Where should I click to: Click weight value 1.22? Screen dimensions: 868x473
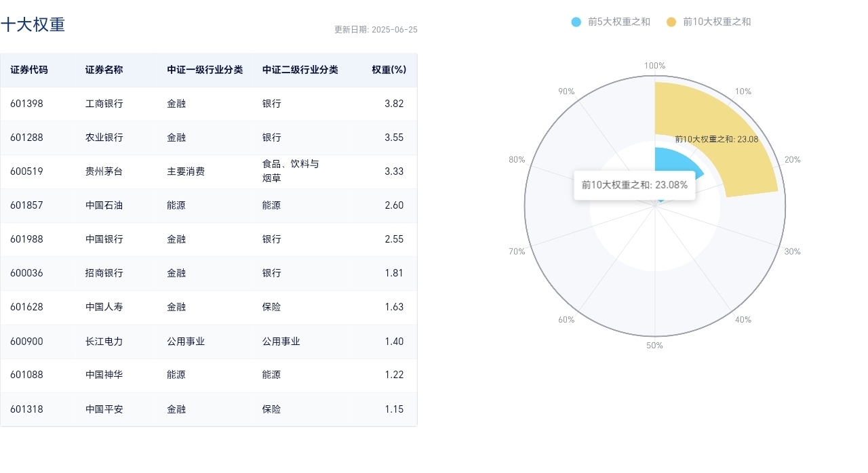click(x=394, y=375)
